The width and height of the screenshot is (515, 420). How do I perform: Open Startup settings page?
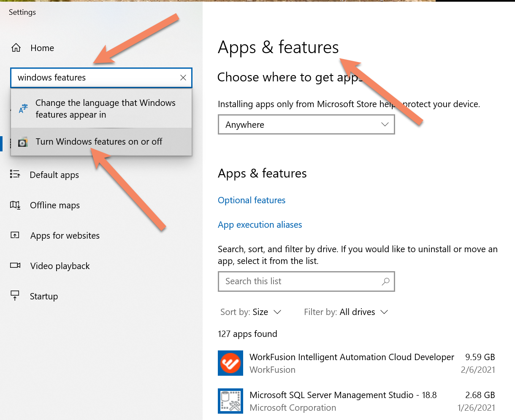(x=44, y=296)
